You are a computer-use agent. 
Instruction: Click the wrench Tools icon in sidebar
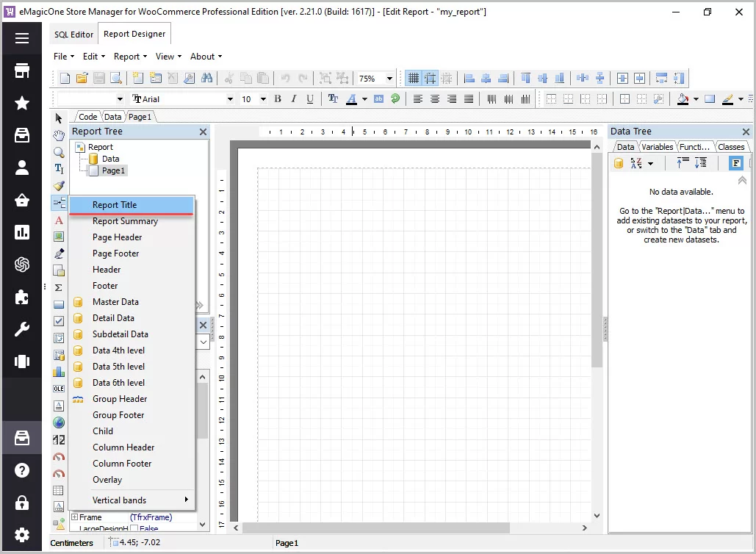pos(22,329)
